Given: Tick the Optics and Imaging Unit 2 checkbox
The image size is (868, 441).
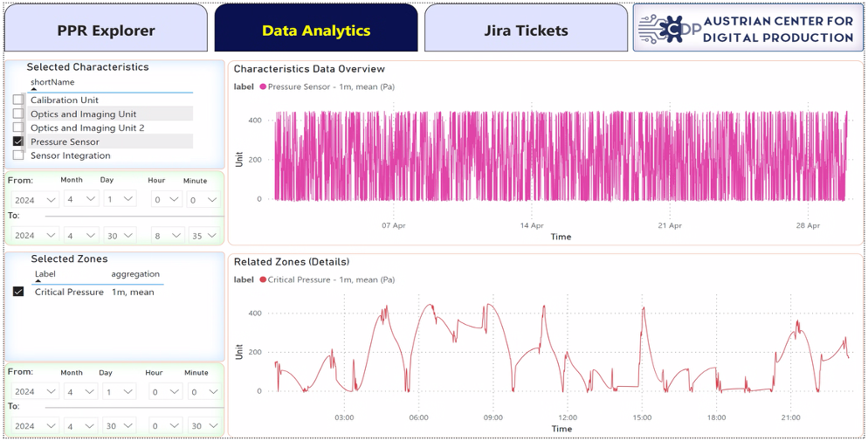Looking at the screenshot, I should click(18, 127).
